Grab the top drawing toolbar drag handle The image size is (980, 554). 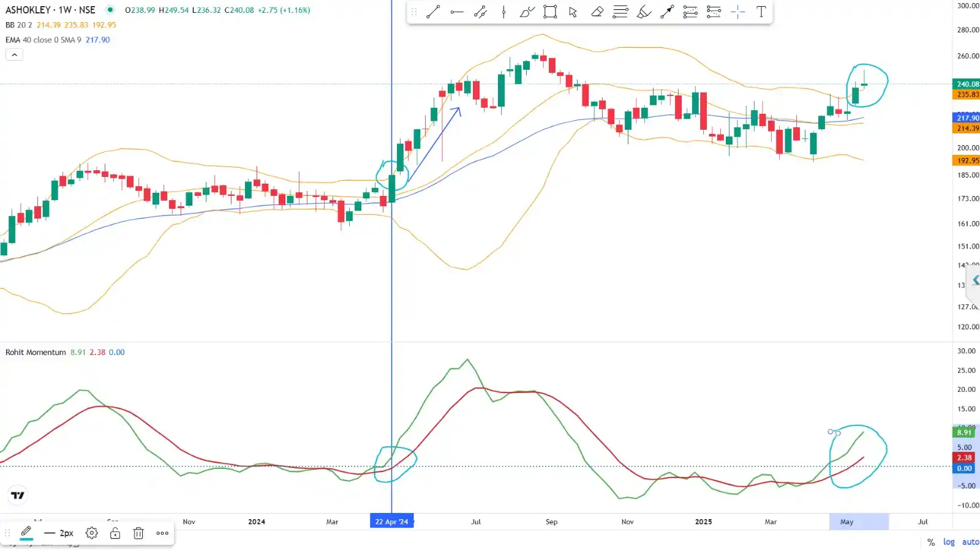(414, 12)
